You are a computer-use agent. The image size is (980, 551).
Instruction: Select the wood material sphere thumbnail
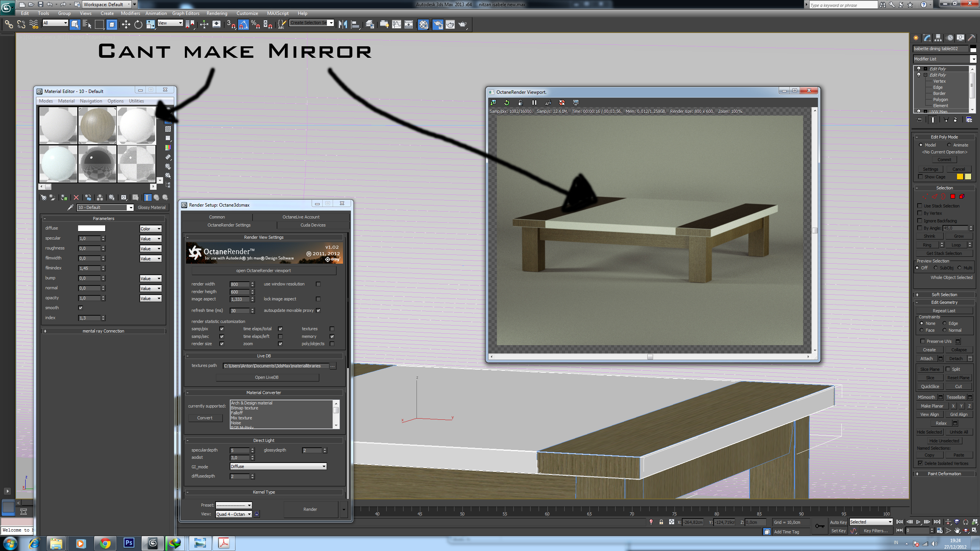(97, 126)
